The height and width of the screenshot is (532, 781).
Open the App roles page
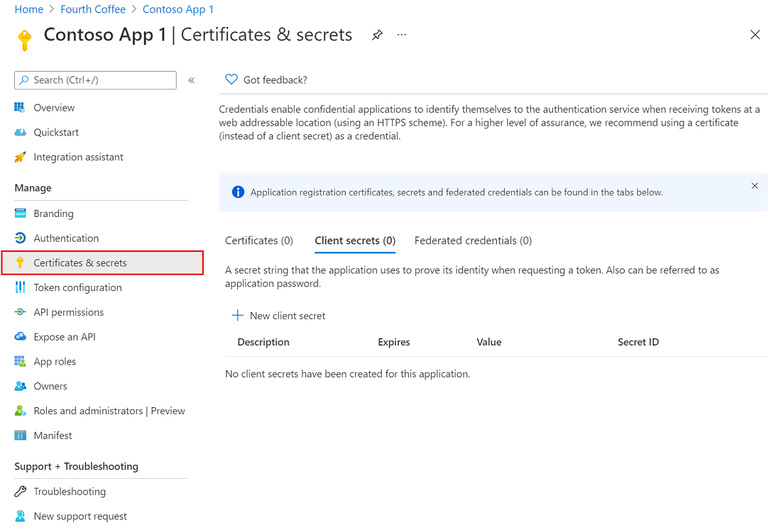coord(55,361)
